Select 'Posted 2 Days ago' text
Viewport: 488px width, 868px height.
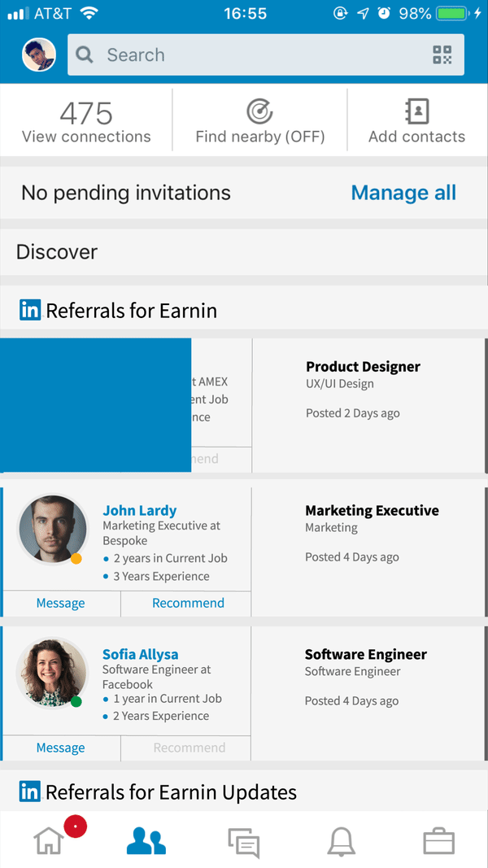(x=352, y=413)
